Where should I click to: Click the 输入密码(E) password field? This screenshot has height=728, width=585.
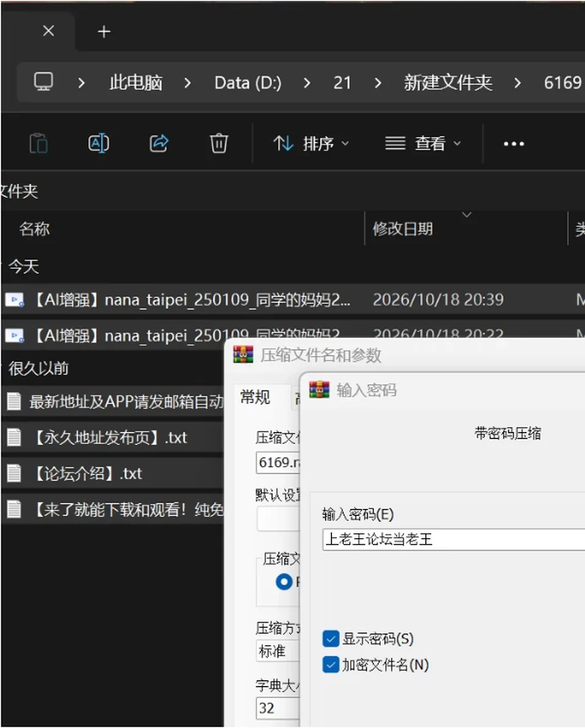click(x=453, y=540)
